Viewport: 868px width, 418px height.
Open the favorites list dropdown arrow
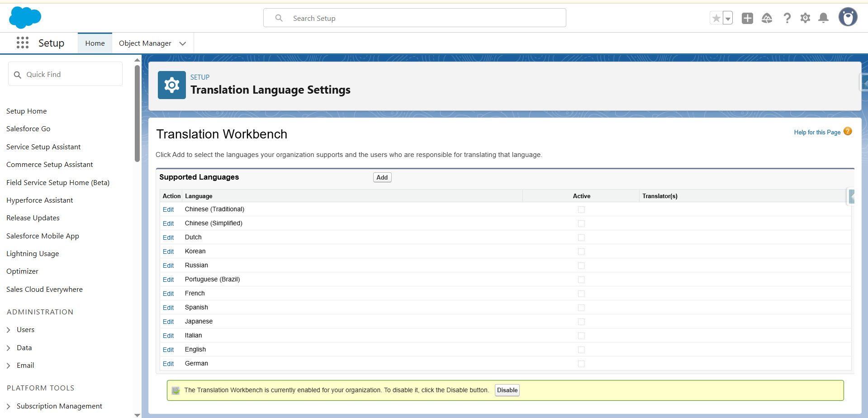click(728, 19)
